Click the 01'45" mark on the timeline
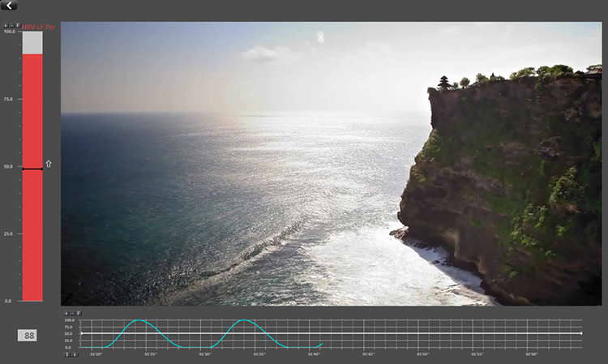Image resolution: width=608 pixels, height=364 pixels. coord(368,354)
